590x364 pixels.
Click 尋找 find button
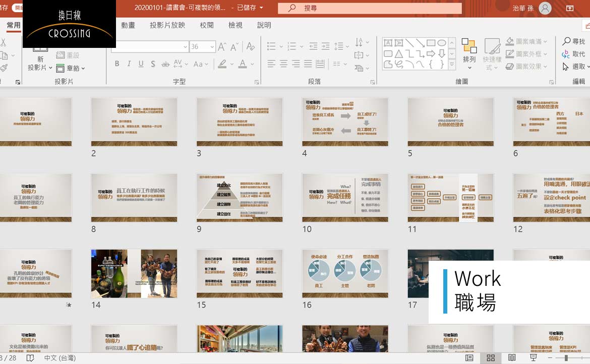click(x=574, y=41)
